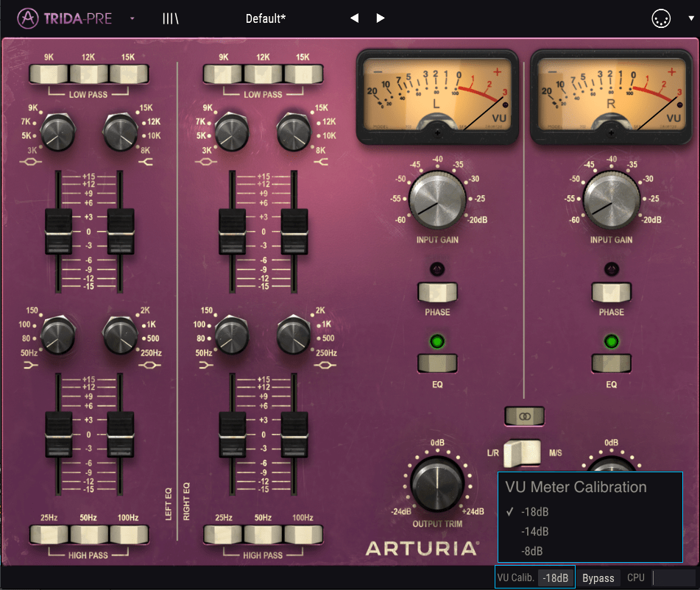Click Left EQ 250Hz-2K frequency knob

coord(120,335)
